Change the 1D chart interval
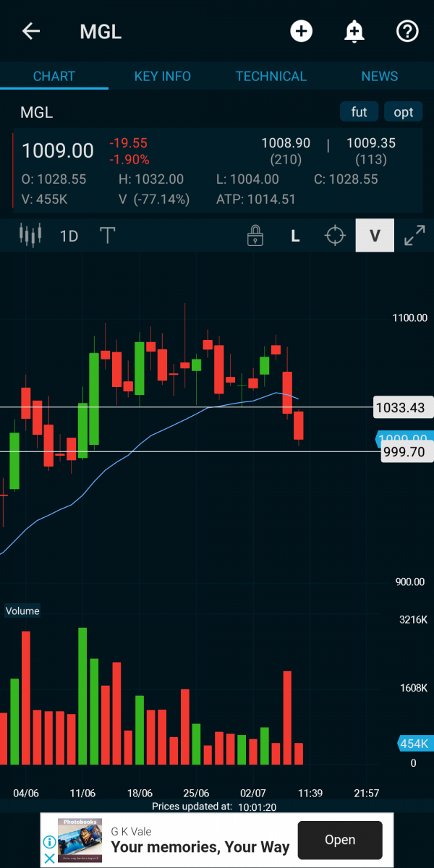Image resolution: width=434 pixels, height=868 pixels. pyautogui.click(x=69, y=236)
